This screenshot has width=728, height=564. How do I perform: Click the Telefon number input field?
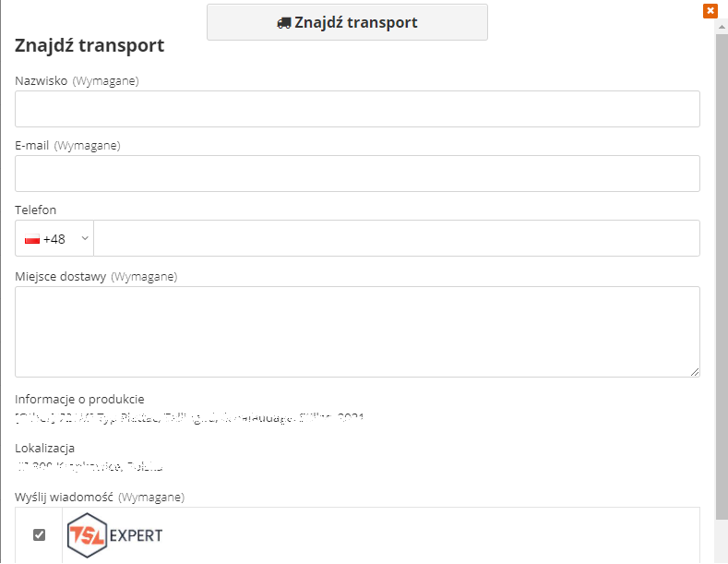pos(397,238)
